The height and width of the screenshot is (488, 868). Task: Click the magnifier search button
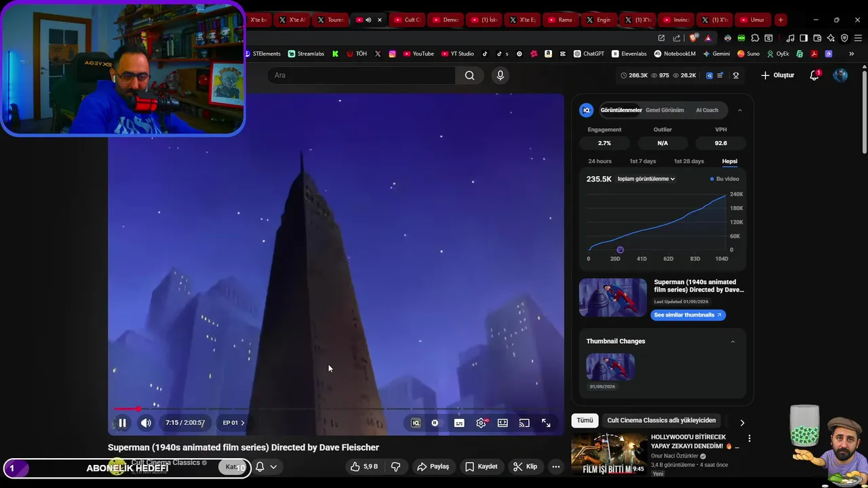click(x=469, y=75)
